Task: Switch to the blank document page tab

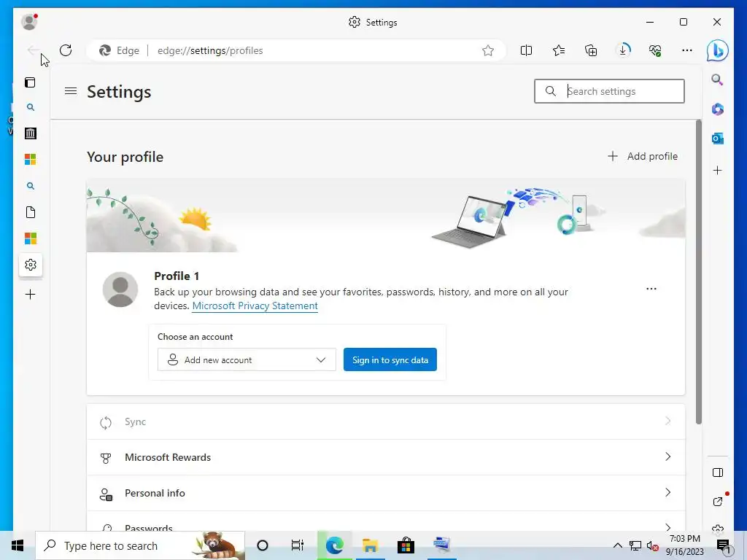Action: pos(30,212)
